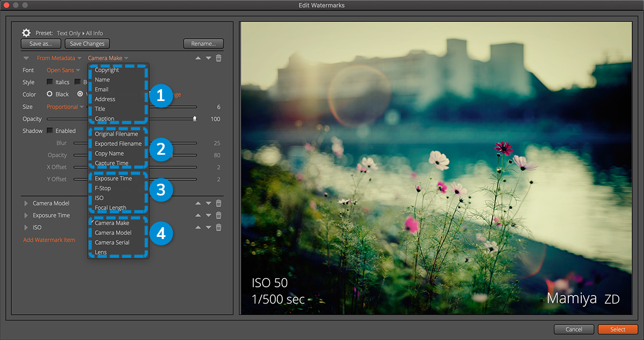Delete the Camera Make watermark item
Screen dimensions: 644x340
(218, 58)
